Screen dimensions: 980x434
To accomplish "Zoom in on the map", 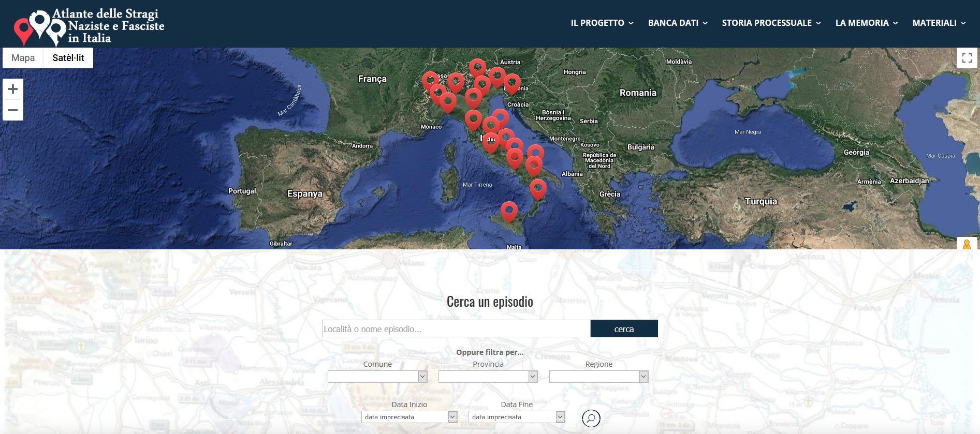I will click(13, 89).
